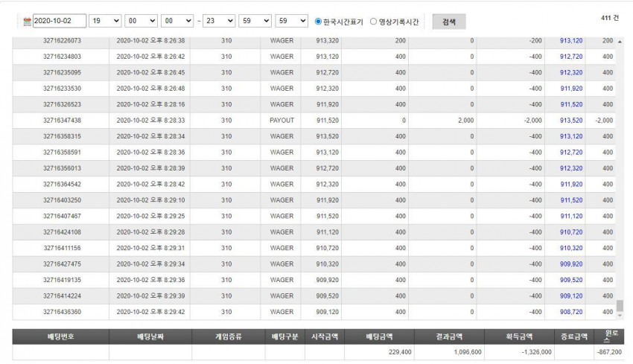Screen dimensions: 633x364
Task: Click the table vertical scrollbar thumb
Action: pyautogui.click(x=620, y=305)
